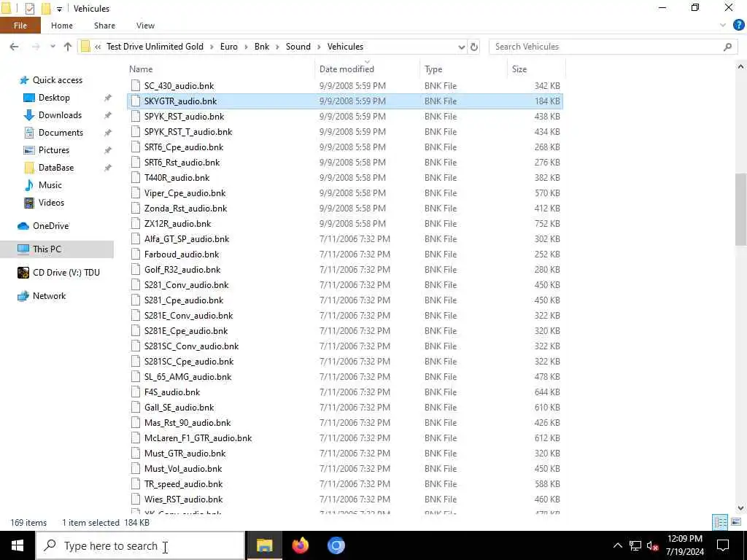Expand the chevron after Sound breadcrumb
747x560 pixels.
(319, 47)
